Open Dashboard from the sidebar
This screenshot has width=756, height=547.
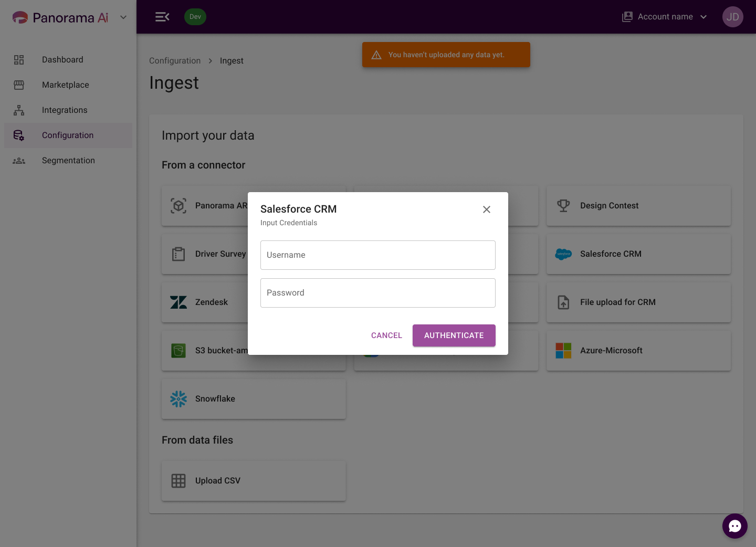tap(68, 60)
